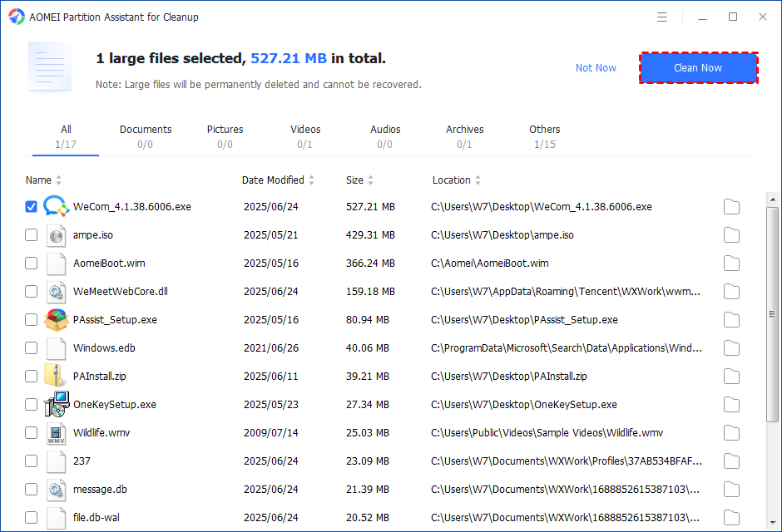This screenshot has height=532, width=782.
Task: Click the blank Windows.edb file icon
Action: (x=56, y=348)
